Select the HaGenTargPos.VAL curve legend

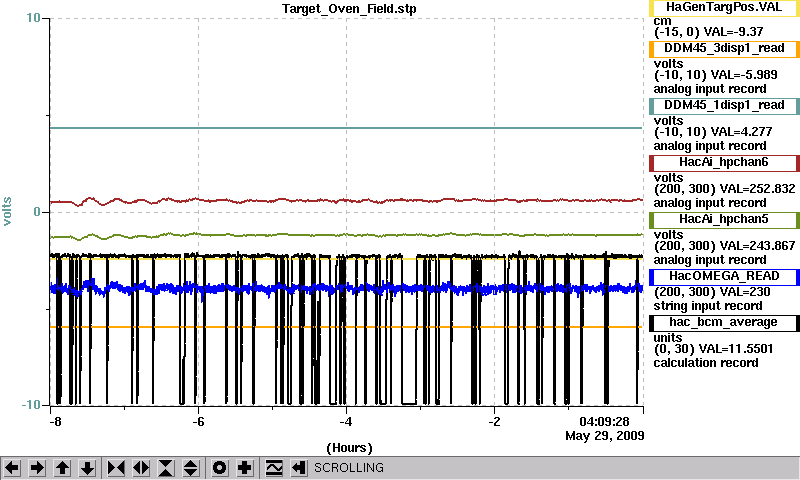pos(724,7)
